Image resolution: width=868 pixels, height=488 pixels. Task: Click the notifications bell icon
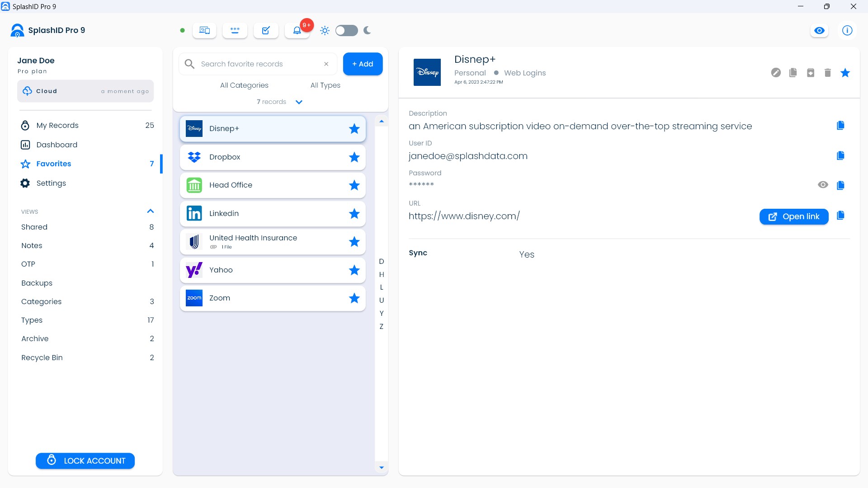point(297,31)
